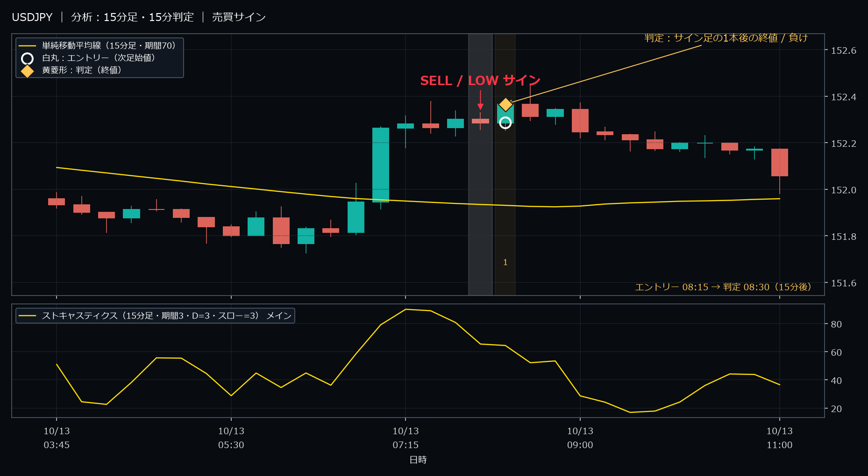This screenshot has height=476, width=868.
Task: Click the 20 stochastics axis label
Action: (x=836, y=409)
